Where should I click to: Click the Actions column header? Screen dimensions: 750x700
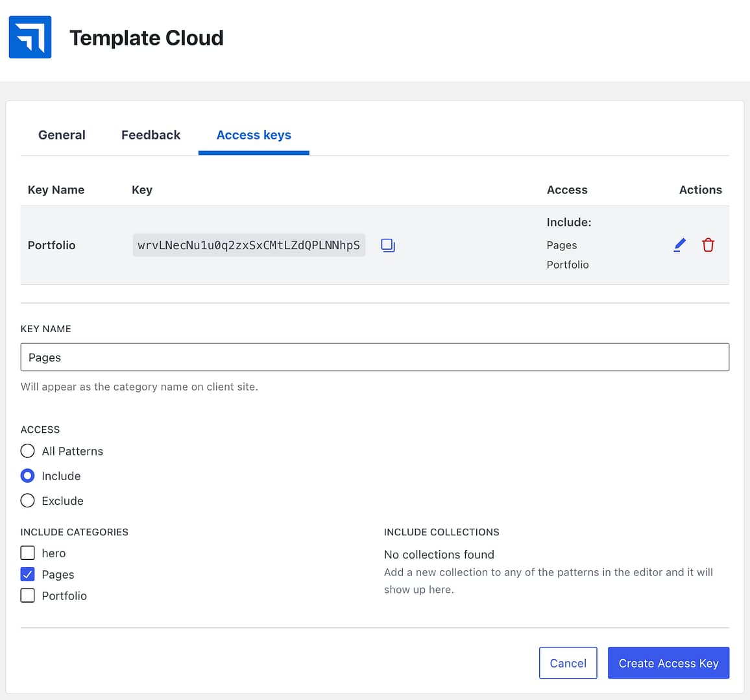pos(700,190)
